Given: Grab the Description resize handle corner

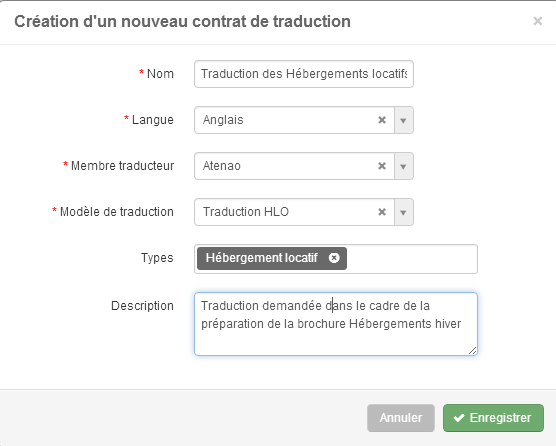Looking at the screenshot, I should 472,351.
